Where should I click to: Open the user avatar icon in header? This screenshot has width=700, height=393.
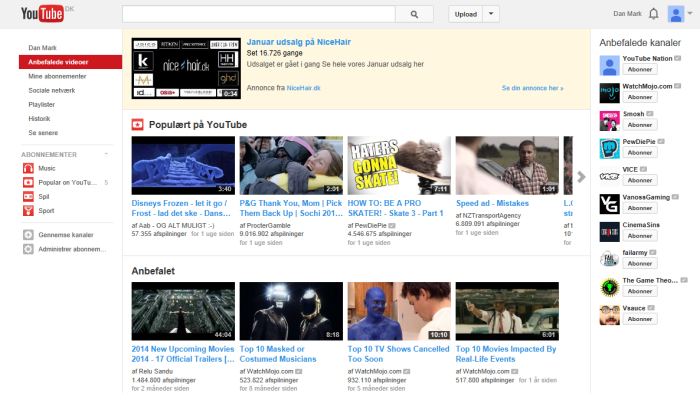(676, 14)
